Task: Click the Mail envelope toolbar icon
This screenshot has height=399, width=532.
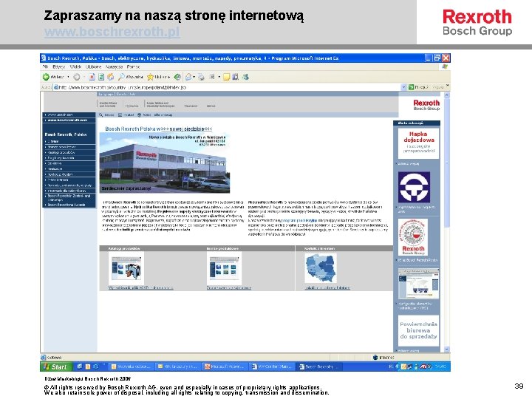Action: pyautogui.click(x=188, y=77)
